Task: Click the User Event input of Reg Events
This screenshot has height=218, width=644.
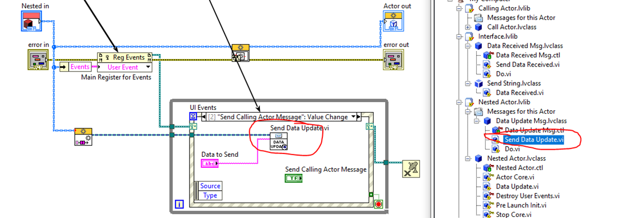Action: (125, 67)
